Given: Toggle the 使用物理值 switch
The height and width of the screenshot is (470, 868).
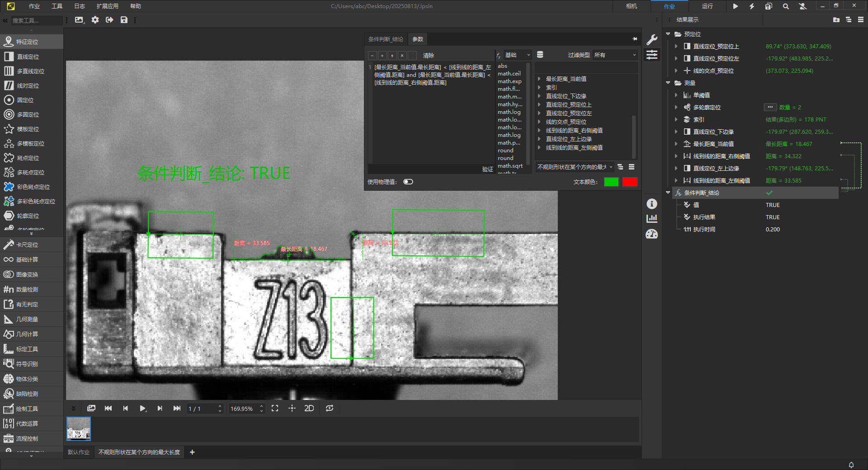Looking at the screenshot, I should [408, 182].
